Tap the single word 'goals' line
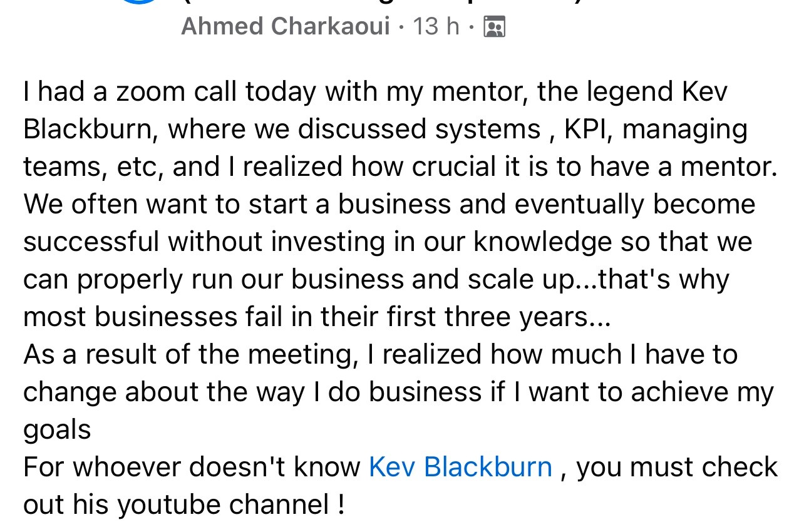Viewport: 804px width, 532px height. coord(57,431)
